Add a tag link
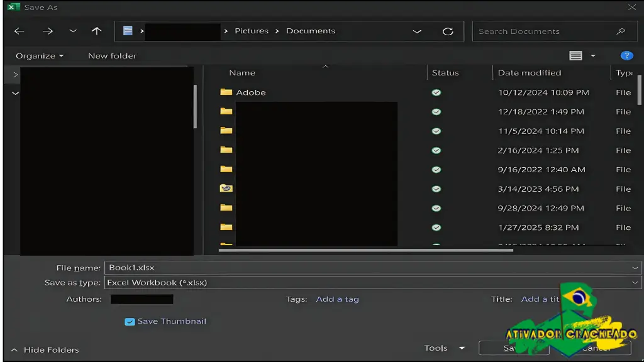644x362 pixels. (x=337, y=299)
